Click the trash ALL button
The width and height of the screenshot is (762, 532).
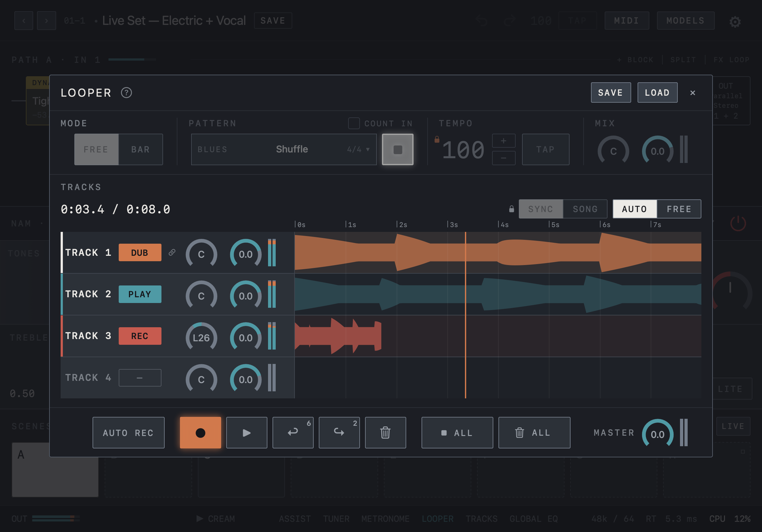point(534,432)
